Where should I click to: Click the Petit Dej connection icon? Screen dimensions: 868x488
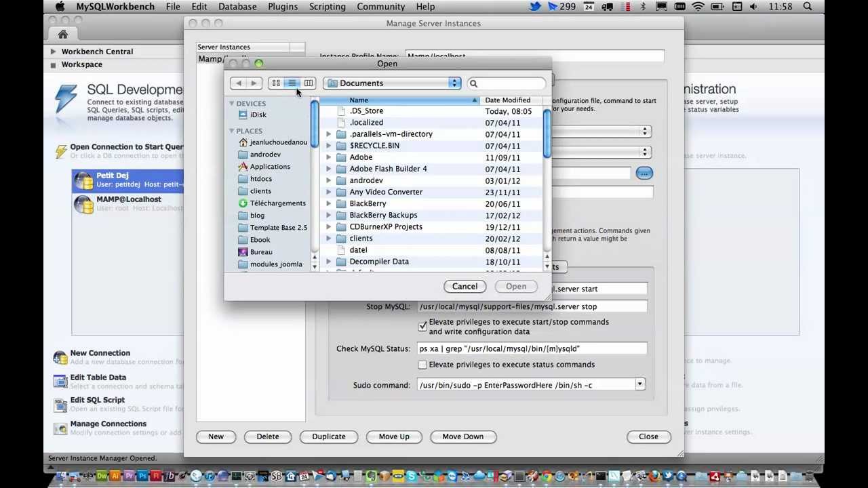[x=83, y=180]
